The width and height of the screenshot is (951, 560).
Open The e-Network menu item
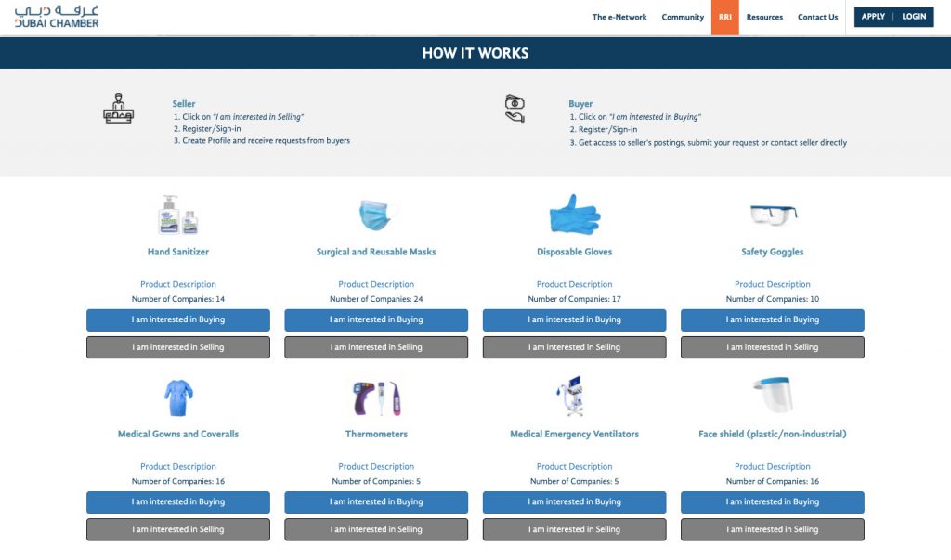[619, 17]
